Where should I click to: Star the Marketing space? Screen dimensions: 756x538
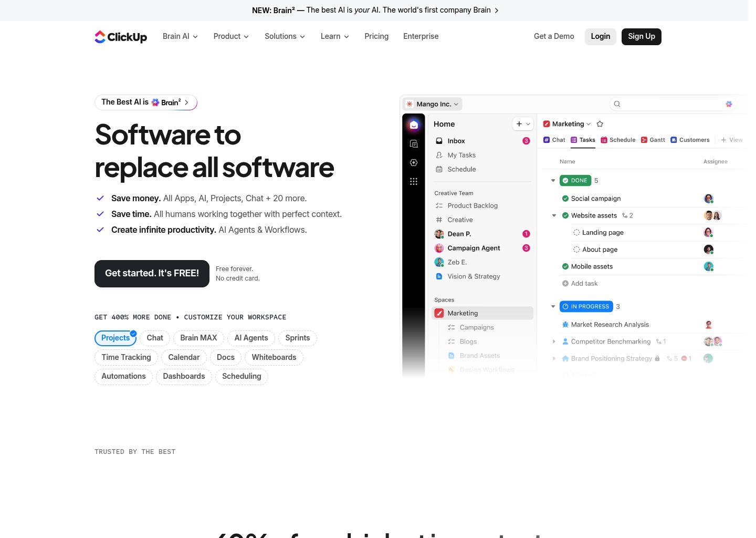[600, 124]
